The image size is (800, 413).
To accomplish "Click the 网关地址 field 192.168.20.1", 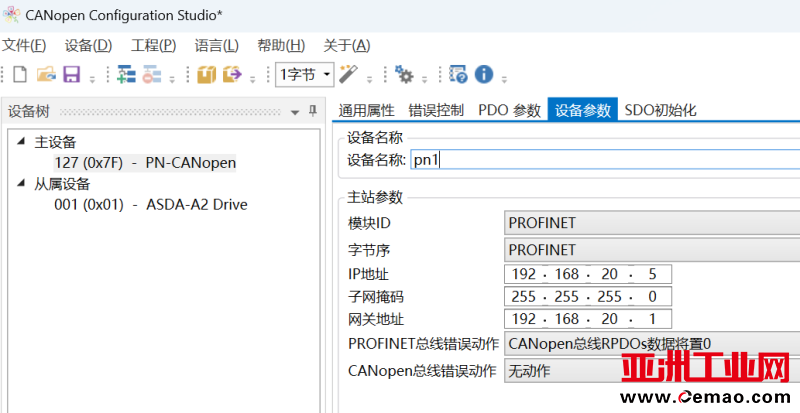I will [x=588, y=319].
